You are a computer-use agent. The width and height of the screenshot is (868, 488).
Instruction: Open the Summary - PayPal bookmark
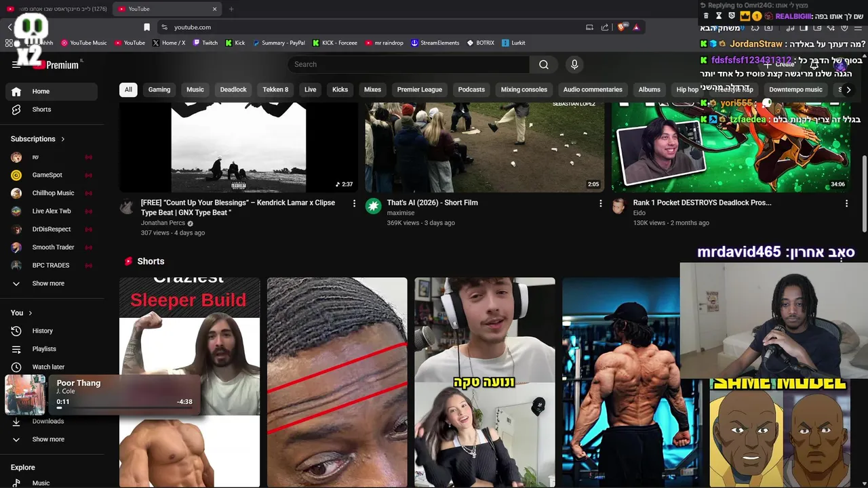point(279,43)
